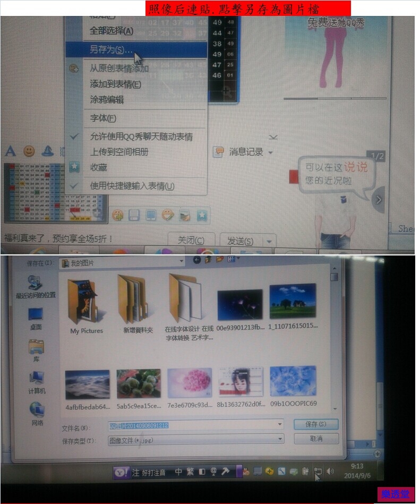This screenshot has height=504, width=420.
Task: Go up one folder level icon
Action: (208, 259)
